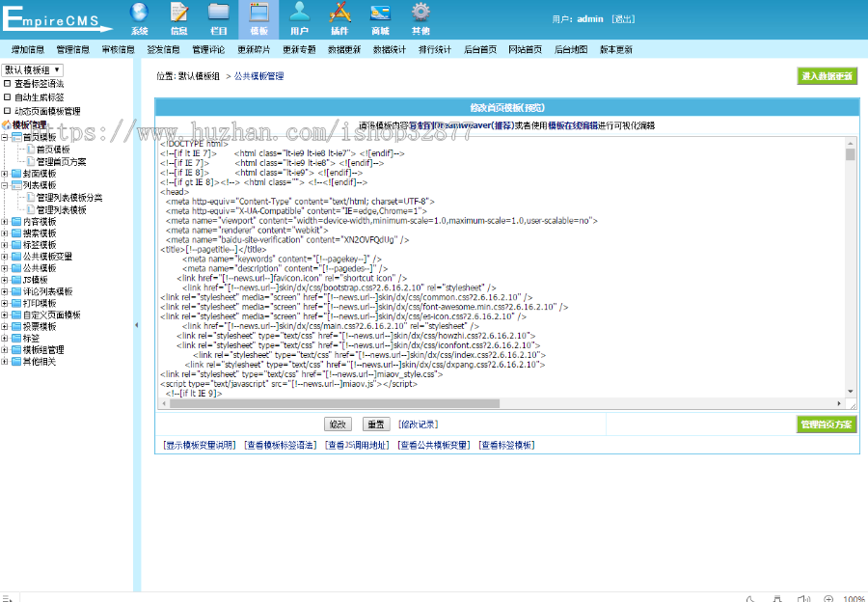Open the 默认模板组 template group dropdown

click(x=32, y=69)
